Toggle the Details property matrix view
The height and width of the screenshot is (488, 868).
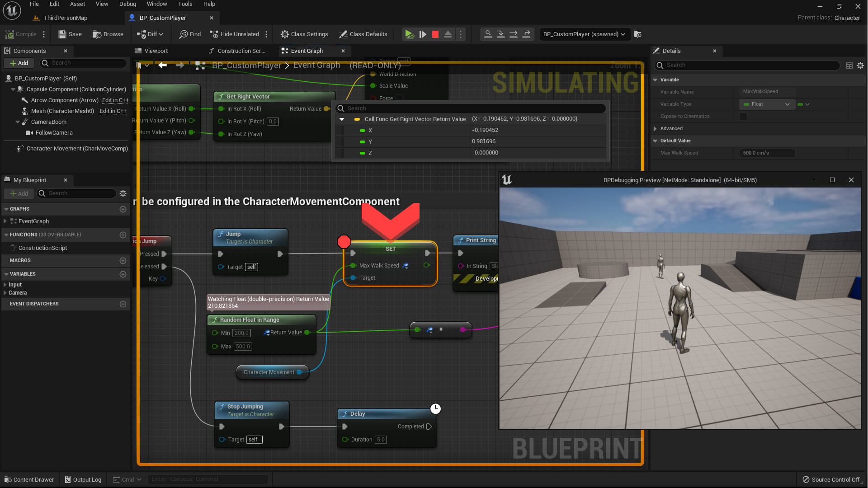[x=849, y=66]
